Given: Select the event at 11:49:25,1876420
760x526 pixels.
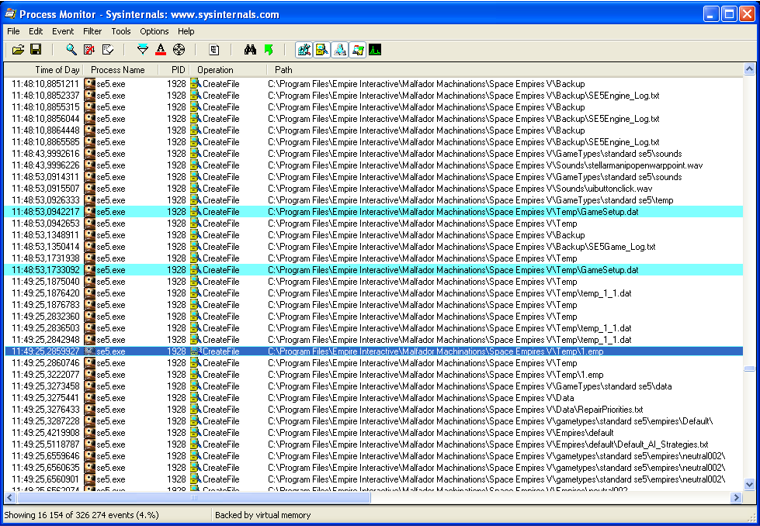Looking at the screenshot, I should (373, 293).
